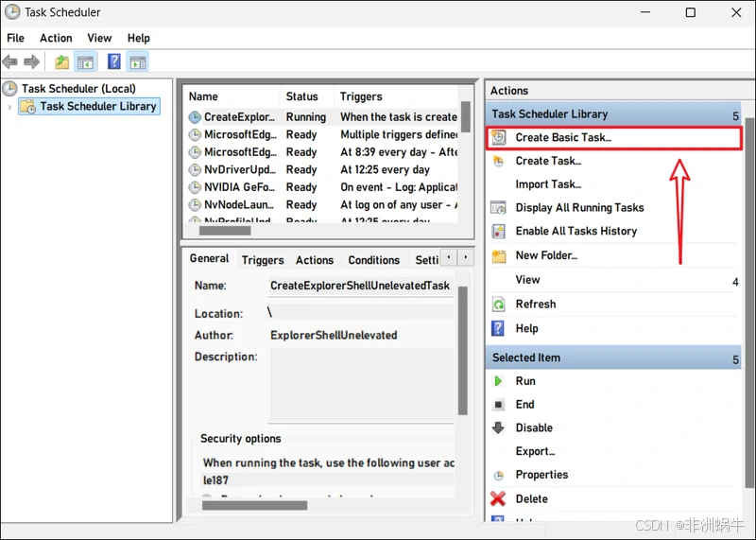Click the Enable All Tasks History icon
This screenshot has width=756, height=540.
pyautogui.click(x=498, y=231)
